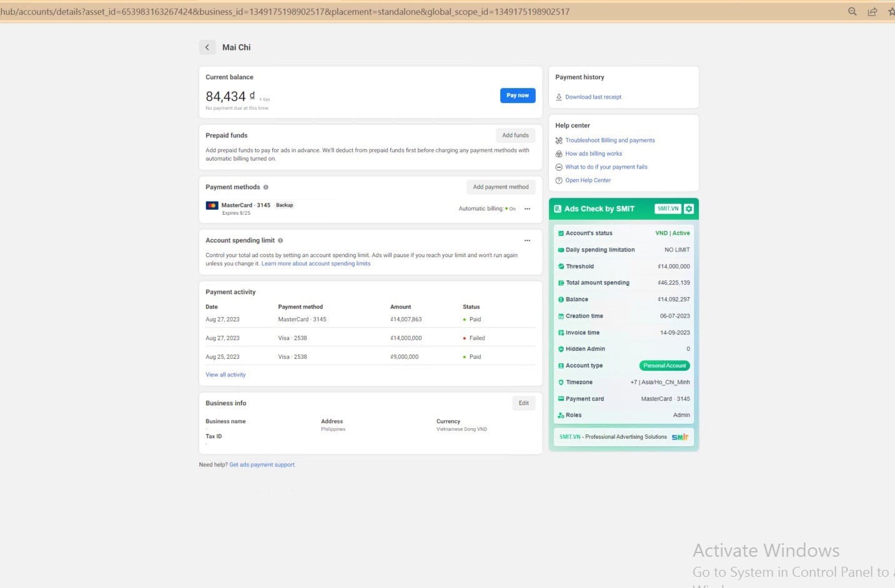Edit the Business info section

(523, 403)
